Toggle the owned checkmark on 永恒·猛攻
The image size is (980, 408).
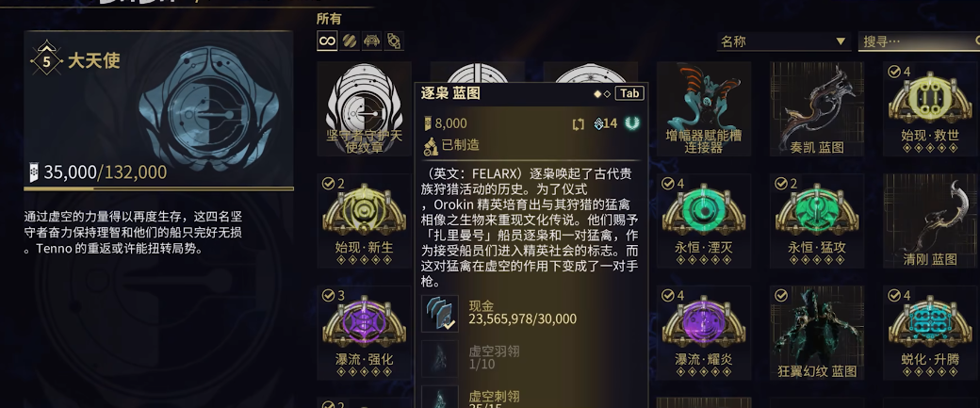[781, 184]
